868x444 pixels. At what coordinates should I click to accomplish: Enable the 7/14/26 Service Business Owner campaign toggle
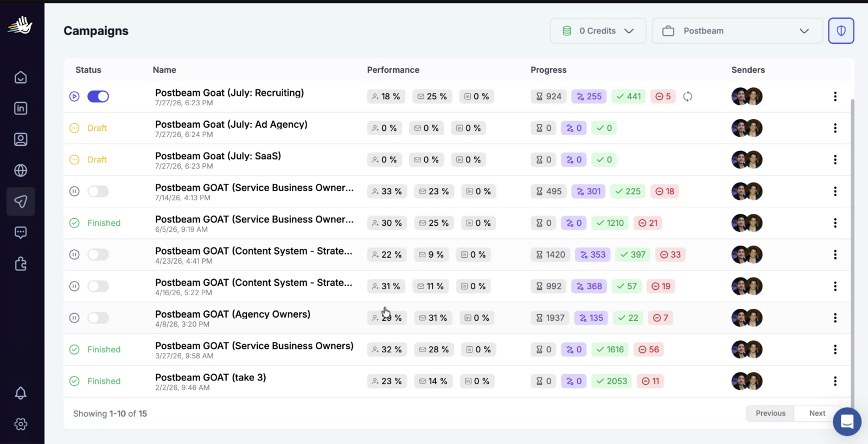coord(98,192)
